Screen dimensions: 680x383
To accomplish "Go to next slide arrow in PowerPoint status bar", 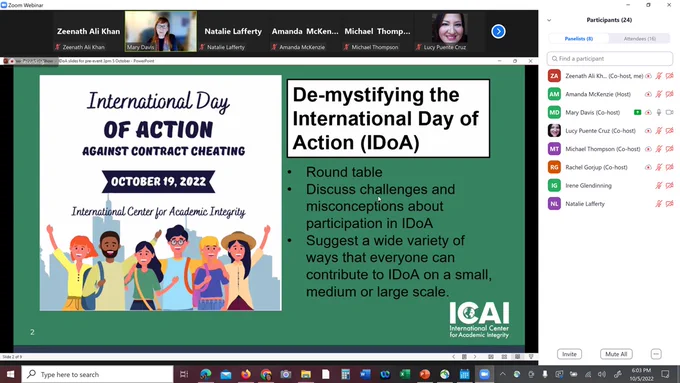I will (x=475, y=357).
